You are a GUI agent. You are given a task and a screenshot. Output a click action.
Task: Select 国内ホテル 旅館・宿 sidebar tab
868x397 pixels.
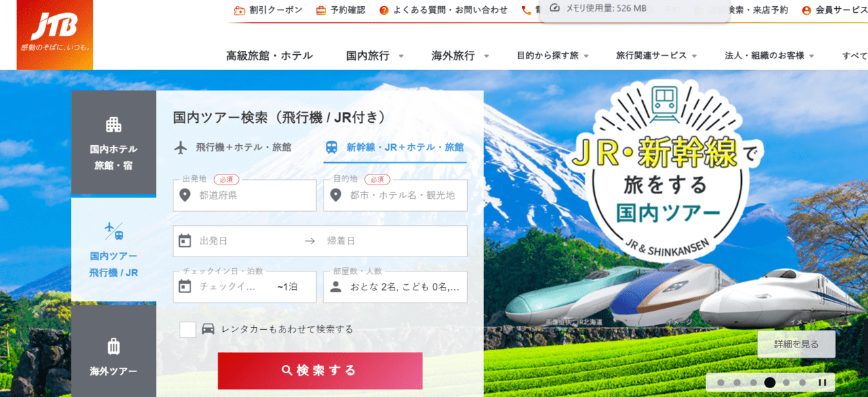click(113, 143)
